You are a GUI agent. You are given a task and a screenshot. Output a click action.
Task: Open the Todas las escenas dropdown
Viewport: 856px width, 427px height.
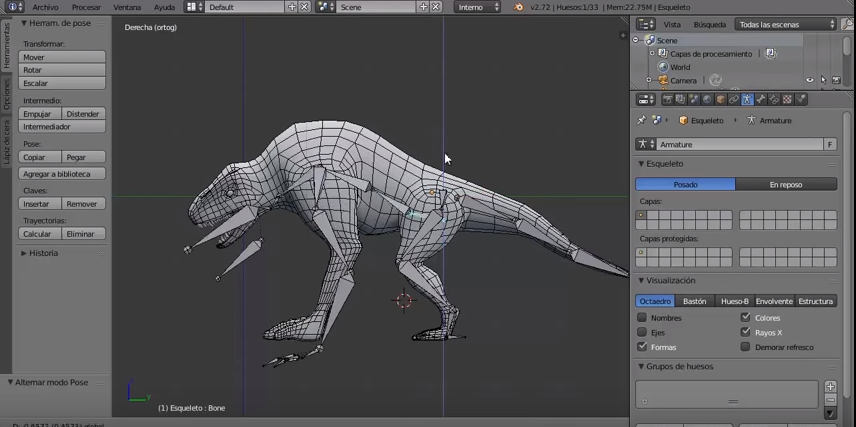[786, 24]
